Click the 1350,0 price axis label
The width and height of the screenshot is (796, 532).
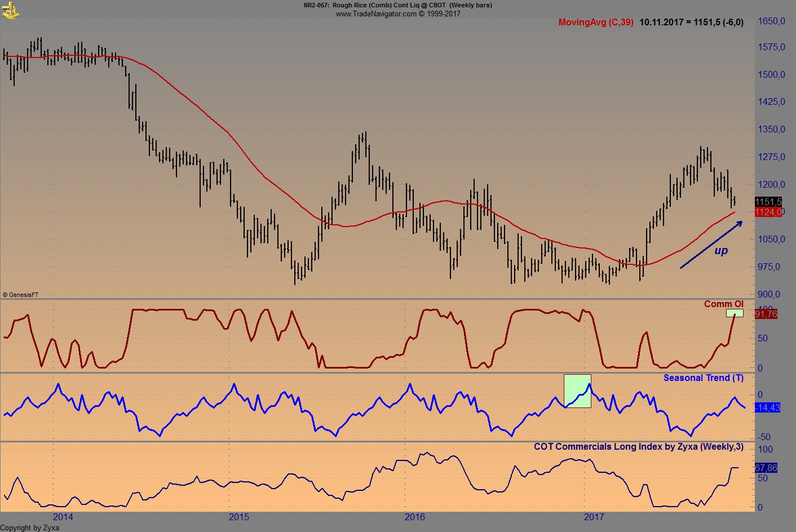771,130
